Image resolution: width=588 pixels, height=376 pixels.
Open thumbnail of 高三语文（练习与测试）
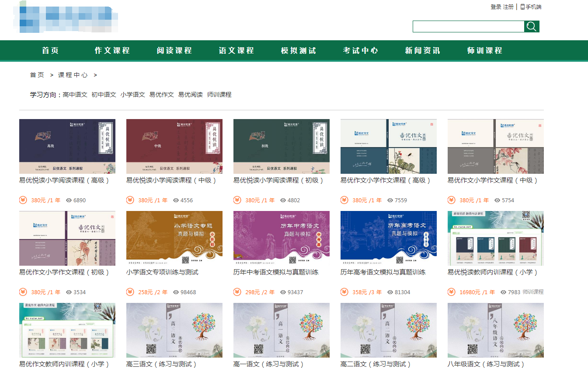(x=174, y=330)
